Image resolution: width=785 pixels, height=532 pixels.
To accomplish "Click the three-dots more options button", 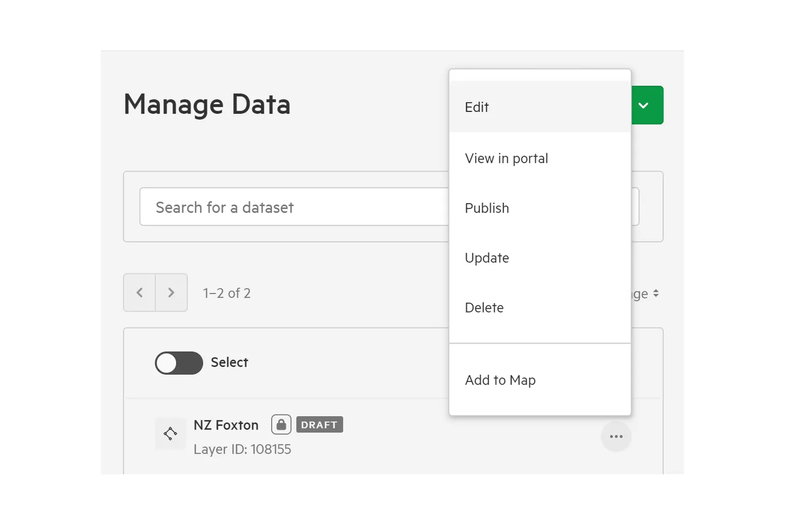I will [616, 436].
